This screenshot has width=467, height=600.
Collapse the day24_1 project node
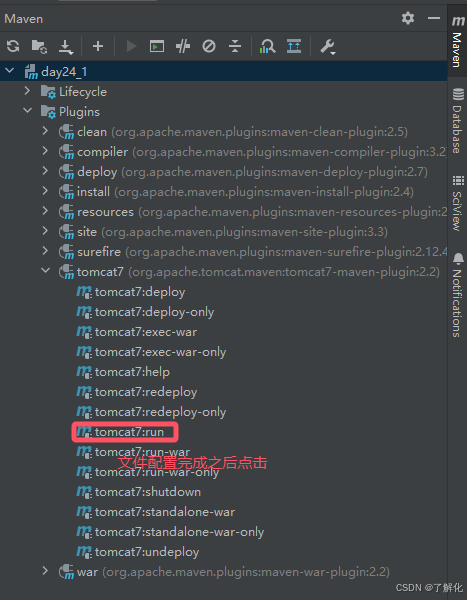[10, 71]
